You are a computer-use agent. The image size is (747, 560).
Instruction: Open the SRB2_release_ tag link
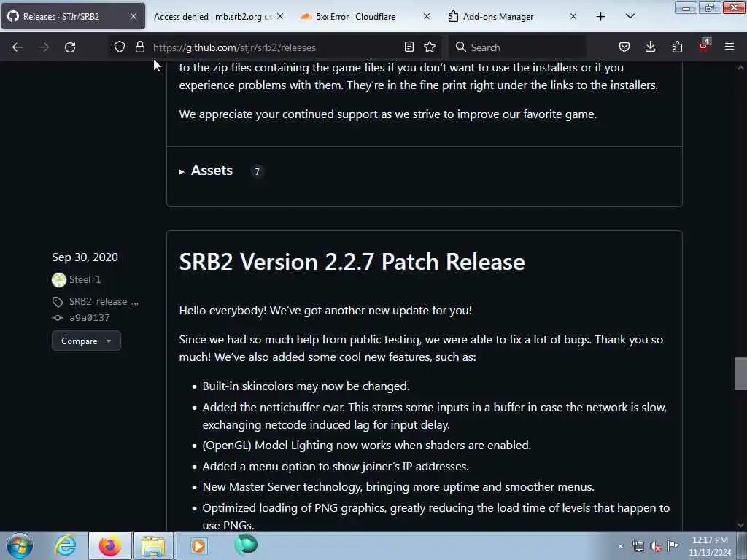tap(104, 301)
